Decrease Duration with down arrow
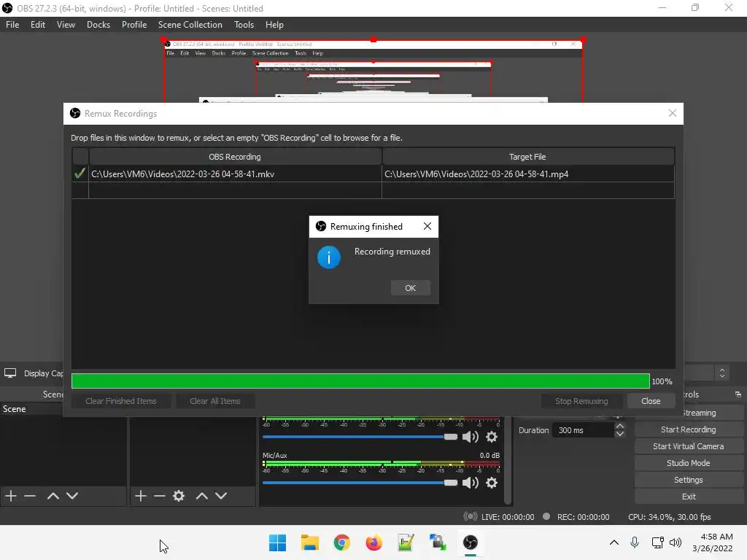 click(620, 434)
